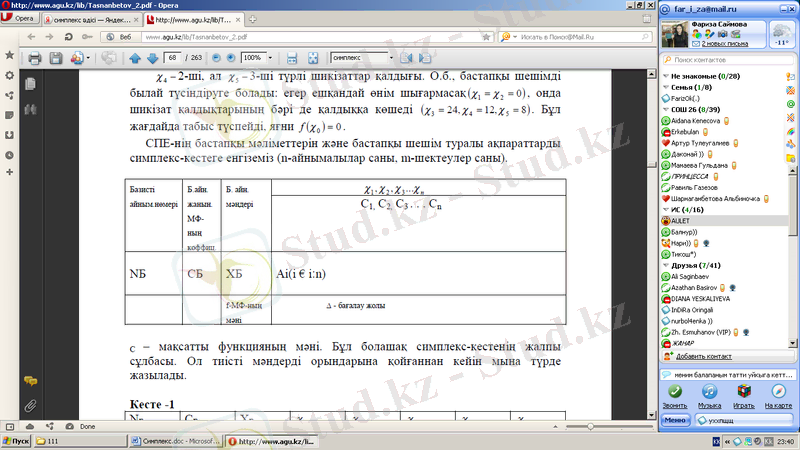The image size is (800, 450).
Task: Open the Mail.Ru Agent Меню button
Action: [x=675, y=421]
